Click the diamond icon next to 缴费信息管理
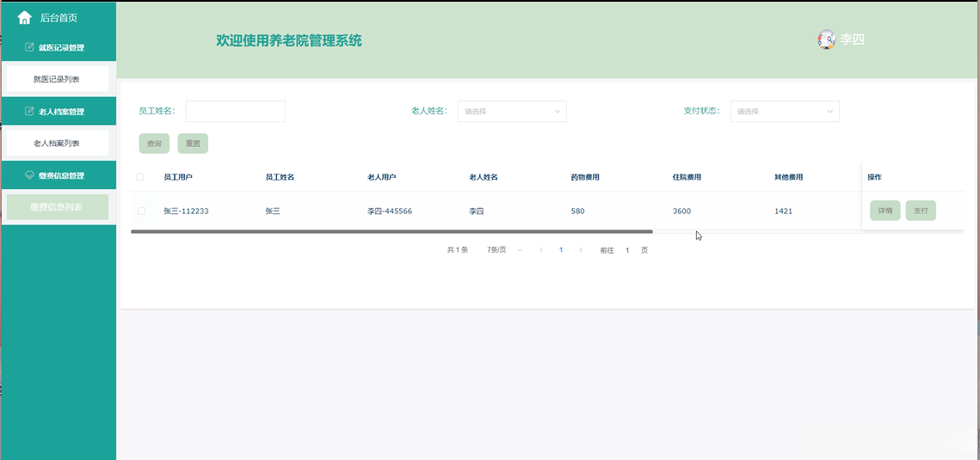The image size is (980, 460). (x=28, y=175)
